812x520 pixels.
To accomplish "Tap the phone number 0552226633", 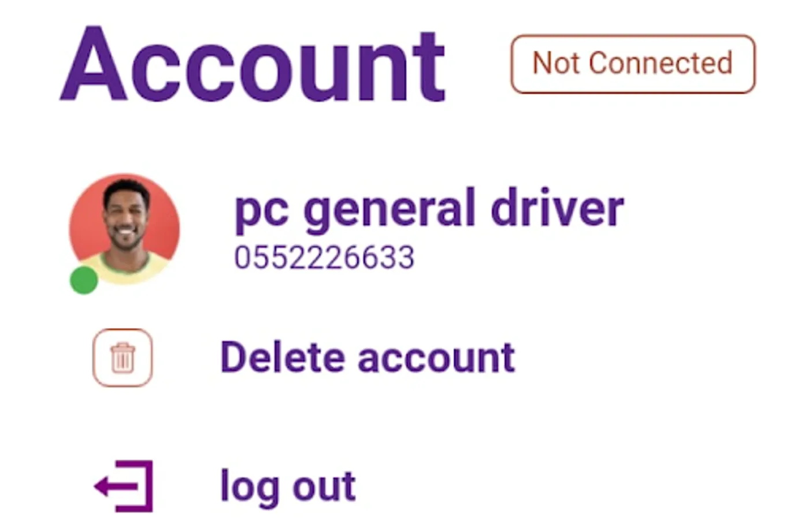I will coord(324,258).
